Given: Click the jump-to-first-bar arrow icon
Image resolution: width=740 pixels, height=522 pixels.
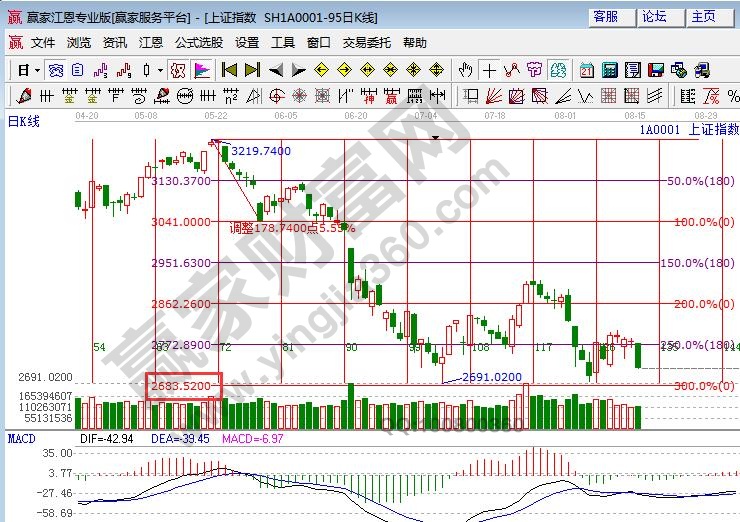Looking at the screenshot, I should 229,70.
